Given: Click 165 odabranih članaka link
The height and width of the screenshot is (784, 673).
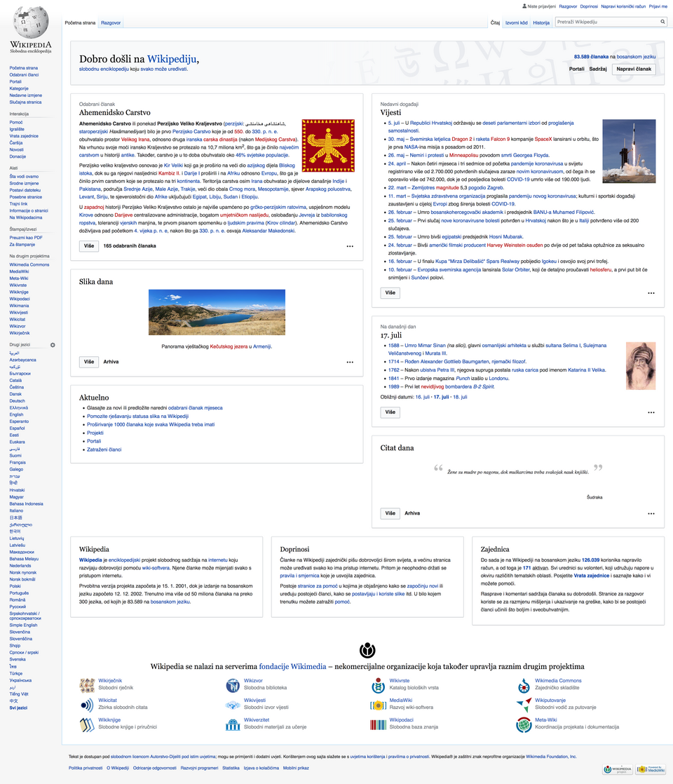Looking at the screenshot, I should pos(130,246).
